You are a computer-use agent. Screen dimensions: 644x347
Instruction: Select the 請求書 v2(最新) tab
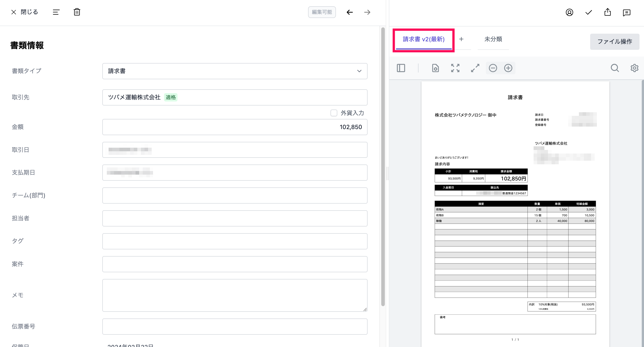(423, 39)
